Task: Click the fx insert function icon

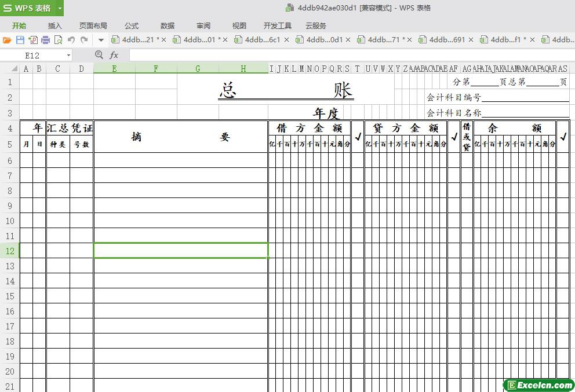Action: pyautogui.click(x=114, y=56)
